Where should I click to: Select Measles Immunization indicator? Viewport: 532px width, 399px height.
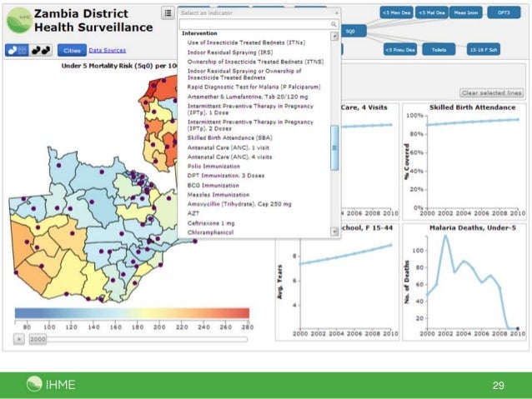[219, 194]
